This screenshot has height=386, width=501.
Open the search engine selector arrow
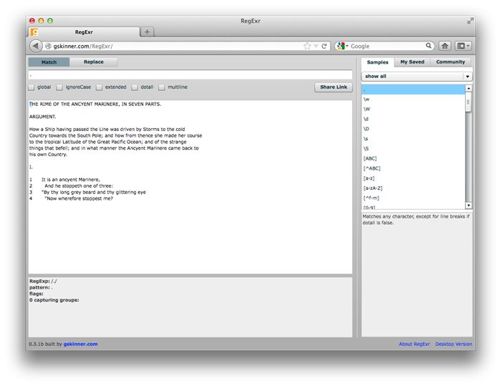[x=347, y=46]
